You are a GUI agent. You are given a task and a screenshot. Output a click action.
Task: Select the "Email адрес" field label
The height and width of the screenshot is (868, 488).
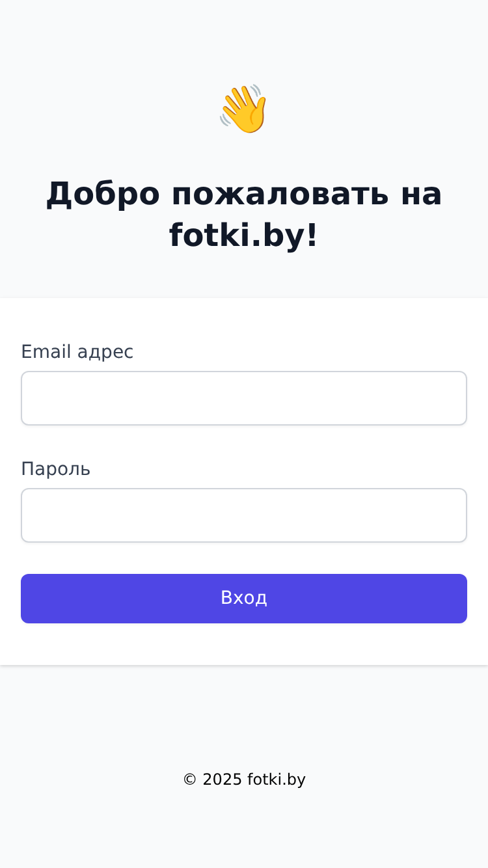(x=77, y=351)
